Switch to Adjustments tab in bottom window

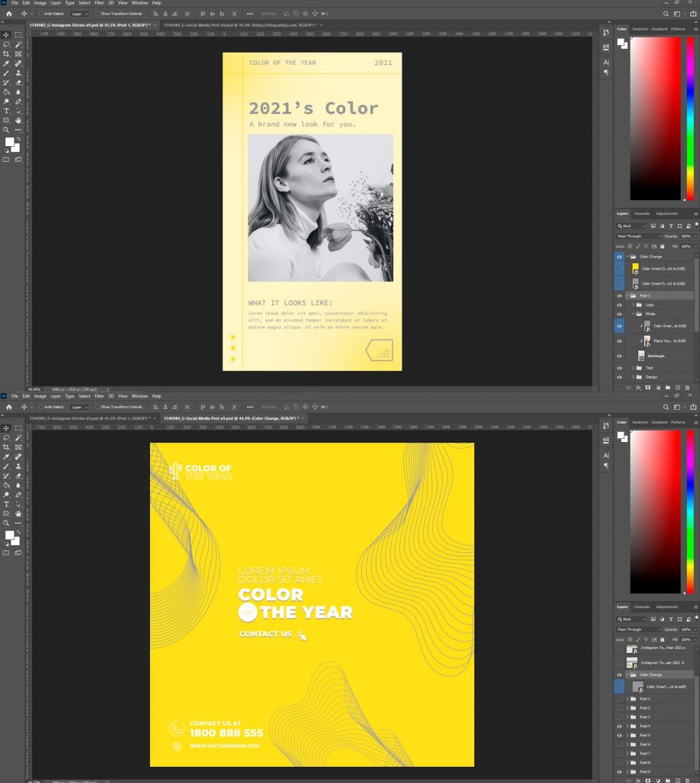tap(666, 606)
